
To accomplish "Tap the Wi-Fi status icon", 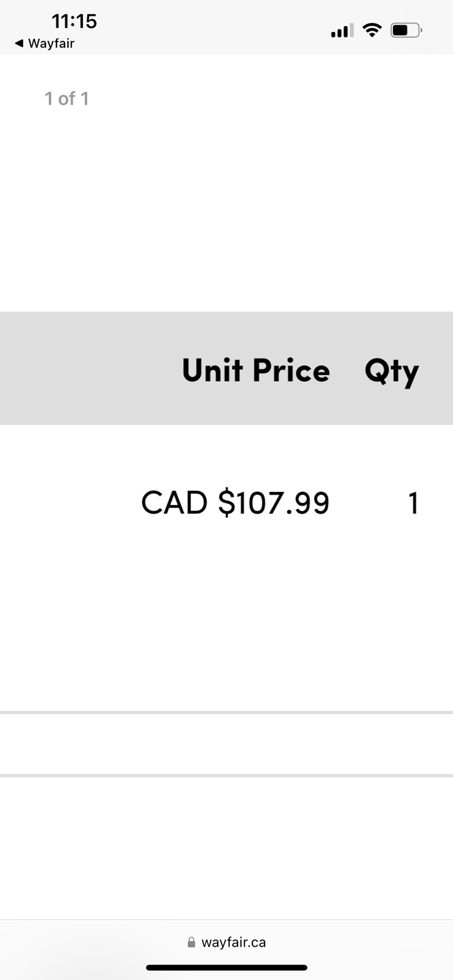I will coord(372,30).
